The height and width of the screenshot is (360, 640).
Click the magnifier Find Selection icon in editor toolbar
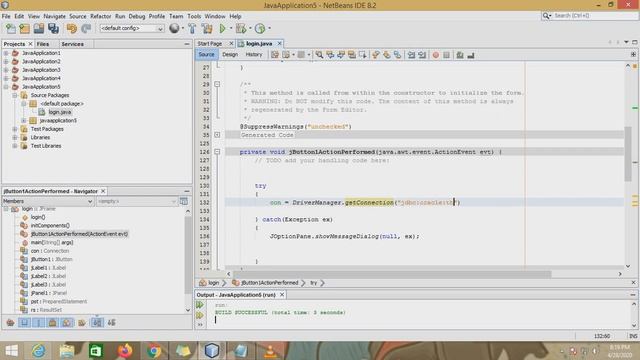coord(319,55)
